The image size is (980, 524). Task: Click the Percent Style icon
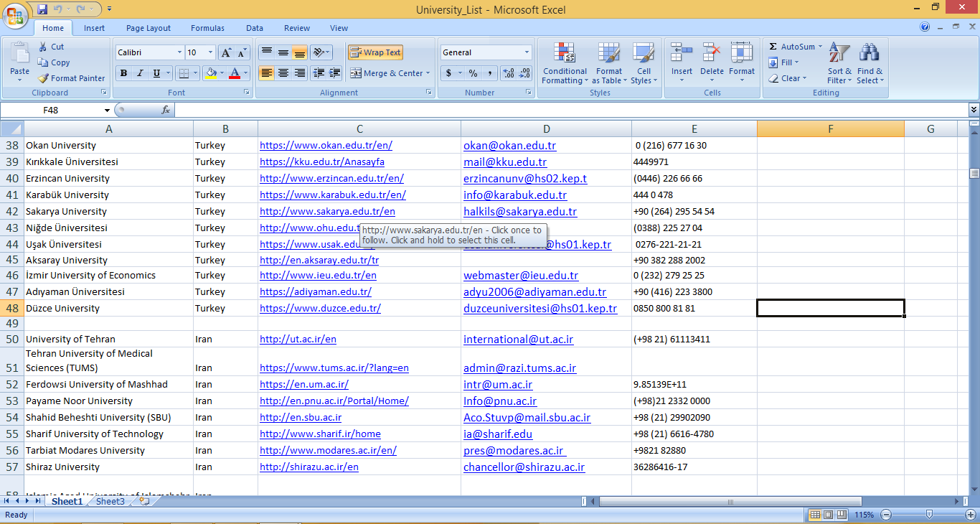coord(473,73)
